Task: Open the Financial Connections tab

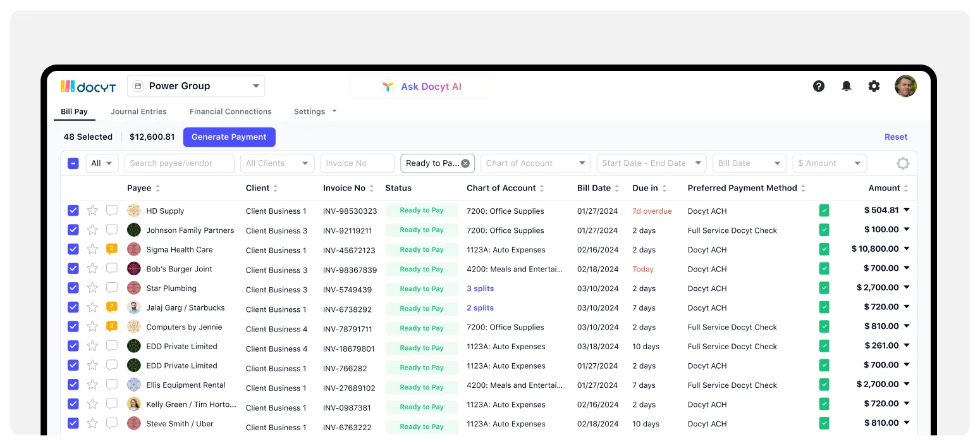Action: 231,111
